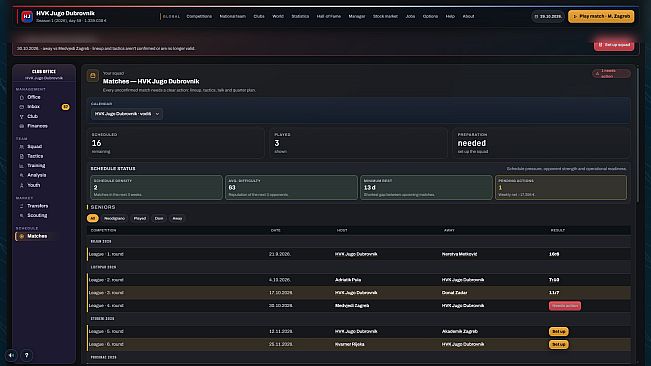This screenshot has width=651, height=366.
Task: Click the help question mark icon
Action: (x=27, y=355)
